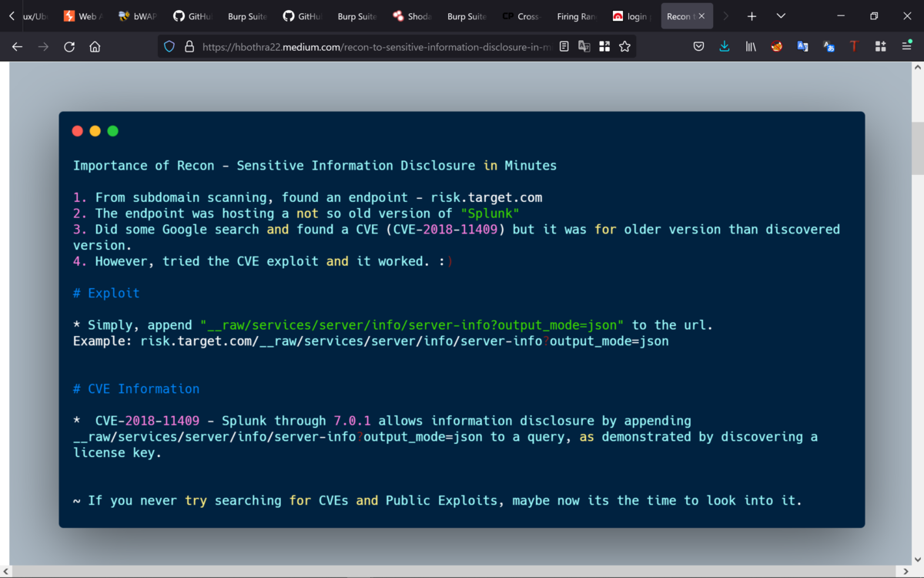Click the URL address bar field
Viewport: 924px width, 578px height.
tap(376, 47)
